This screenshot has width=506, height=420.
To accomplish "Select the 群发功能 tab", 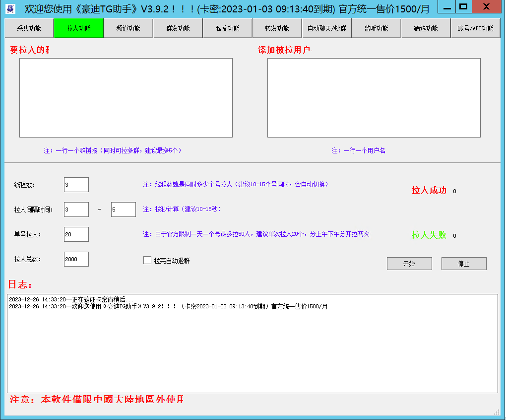I will [x=178, y=28].
